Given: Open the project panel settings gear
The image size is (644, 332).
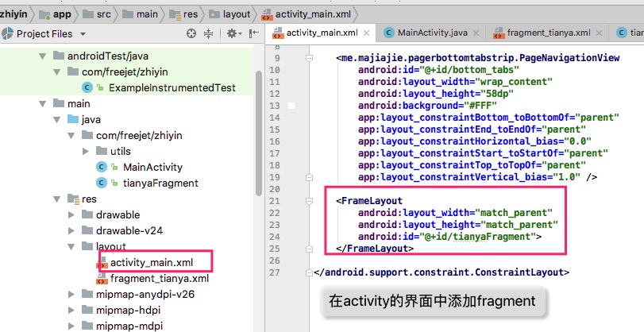Looking at the screenshot, I should pyautogui.click(x=233, y=33).
